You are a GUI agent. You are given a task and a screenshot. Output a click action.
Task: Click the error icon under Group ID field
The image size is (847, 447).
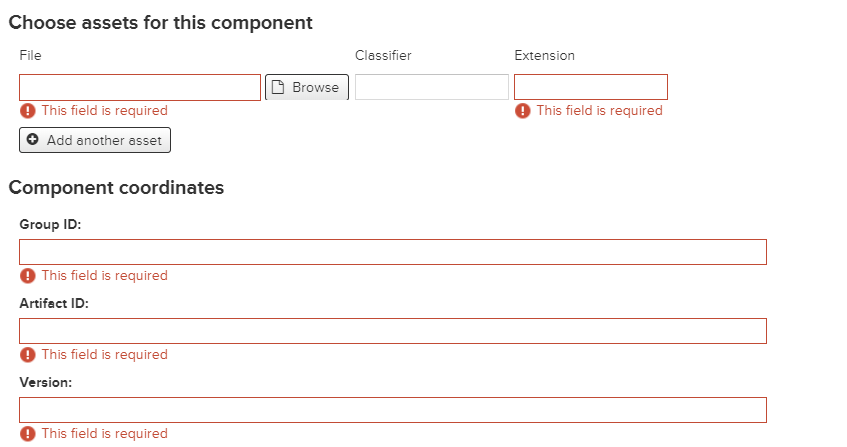click(x=28, y=276)
